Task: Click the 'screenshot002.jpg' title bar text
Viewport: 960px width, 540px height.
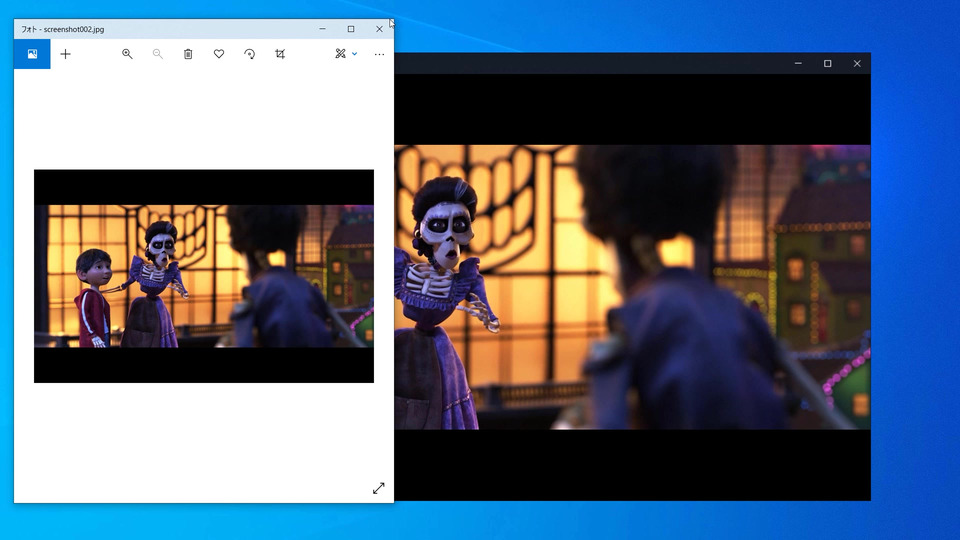Action: tap(74, 29)
